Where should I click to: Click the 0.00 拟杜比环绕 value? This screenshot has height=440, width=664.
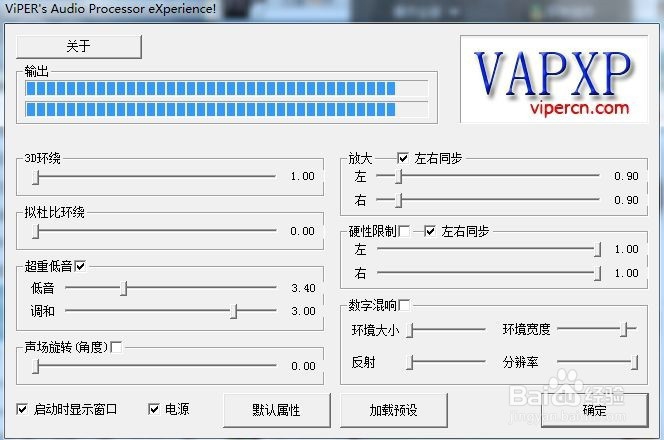coord(302,231)
